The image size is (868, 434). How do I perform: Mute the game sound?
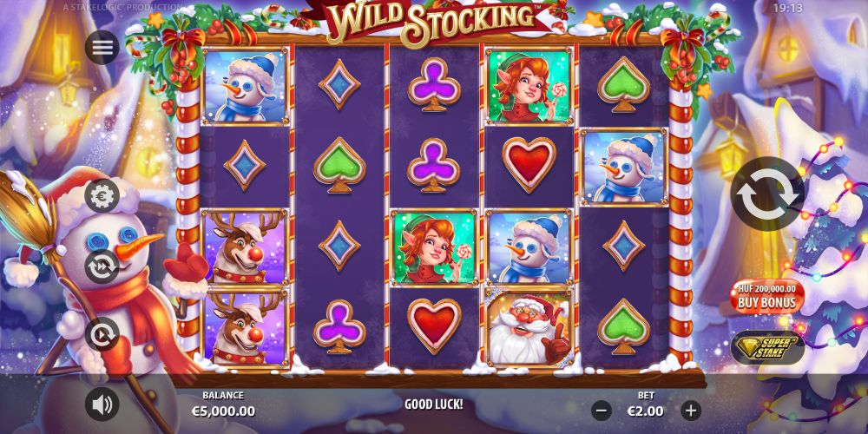[102, 404]
